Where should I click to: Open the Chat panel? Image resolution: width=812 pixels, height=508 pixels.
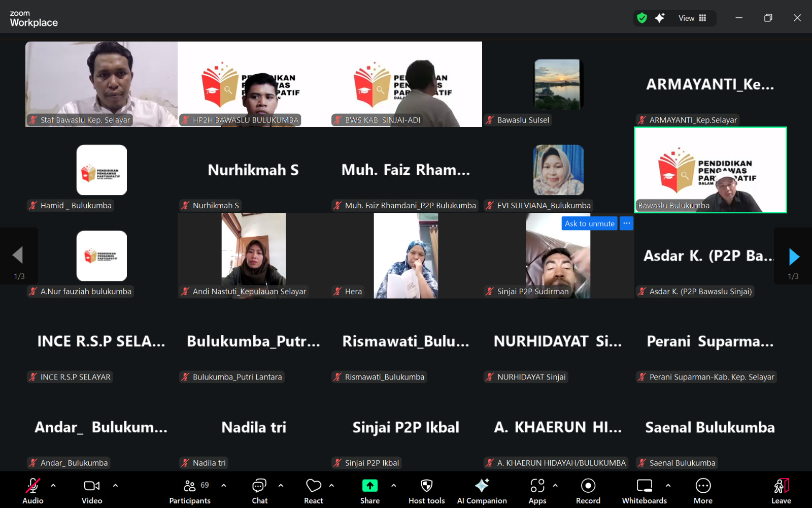(259, 489)
